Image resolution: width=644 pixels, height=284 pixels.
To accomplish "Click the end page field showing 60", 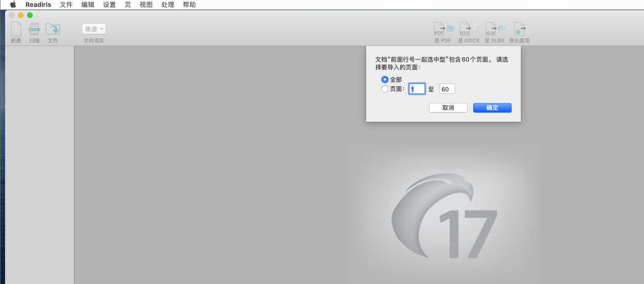I will click(447, 89).
